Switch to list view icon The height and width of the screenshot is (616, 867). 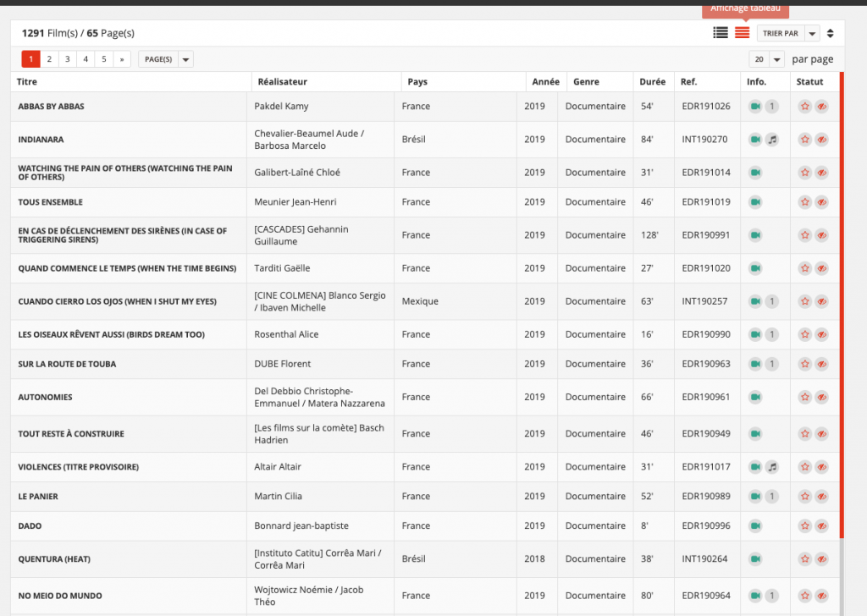(721, 33)
